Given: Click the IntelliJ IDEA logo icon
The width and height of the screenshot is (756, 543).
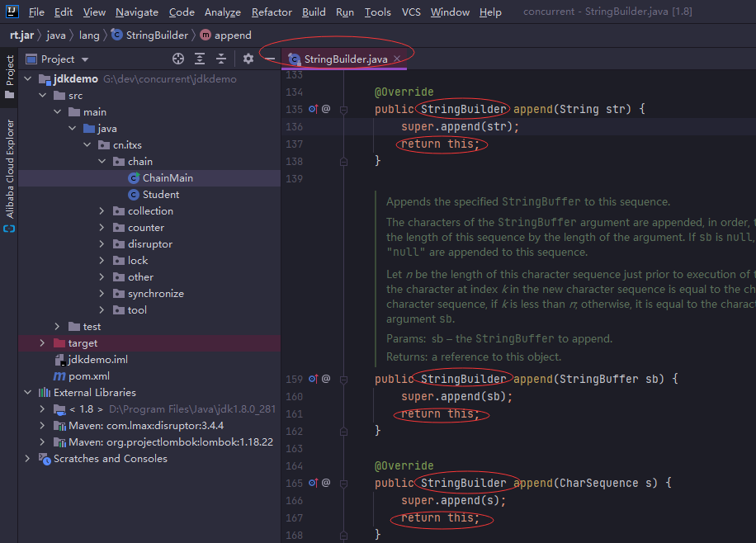Looking at the screenshot, I should [x=12, y=12].
